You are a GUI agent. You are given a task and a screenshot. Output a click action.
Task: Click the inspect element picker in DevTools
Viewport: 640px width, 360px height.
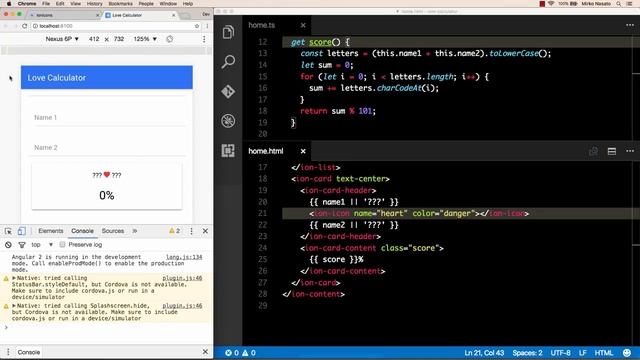(x=8, y=231)
